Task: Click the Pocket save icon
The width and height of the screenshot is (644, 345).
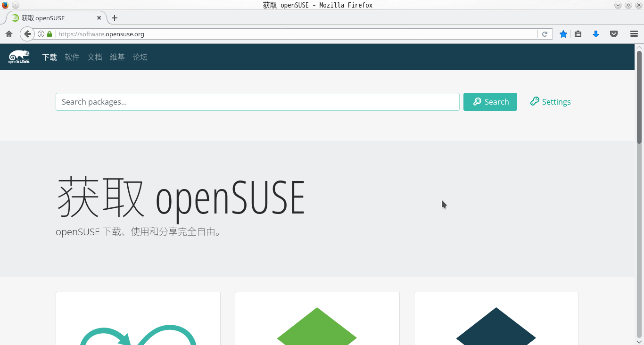Action: [x=613, y=34]
